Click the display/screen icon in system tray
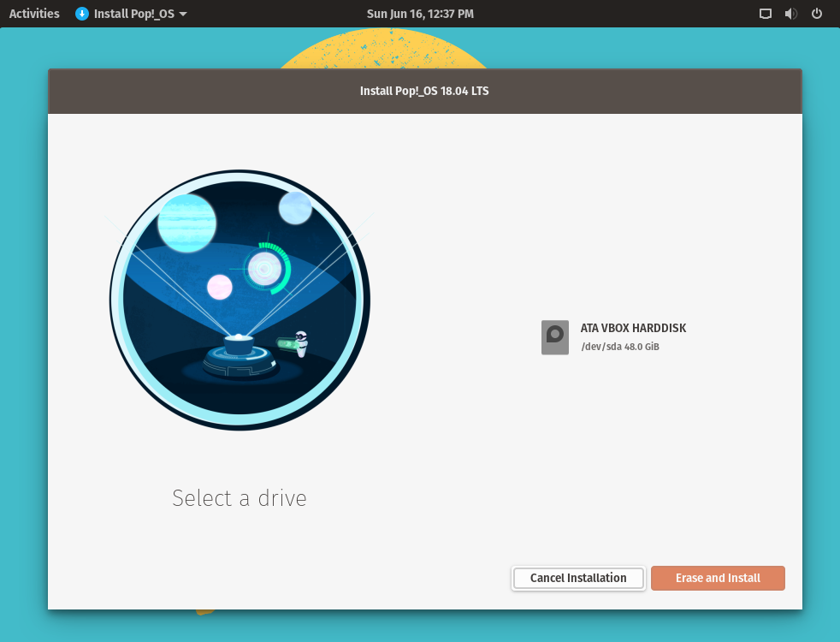This screenshot has height=642, width=840. tap(766, 14)
